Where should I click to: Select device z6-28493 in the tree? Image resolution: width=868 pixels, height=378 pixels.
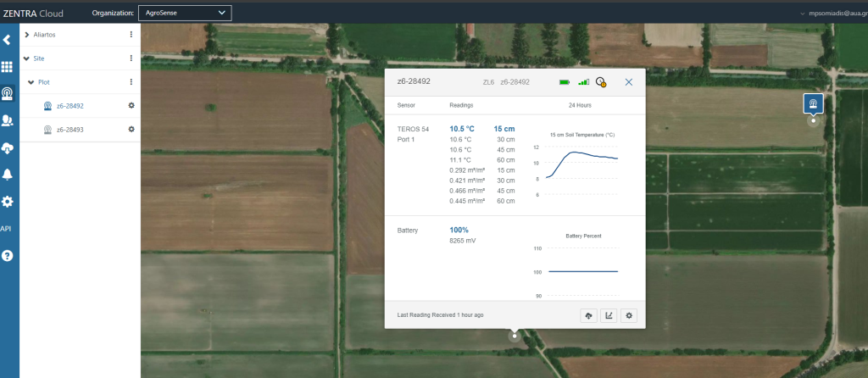click(70, 130)
